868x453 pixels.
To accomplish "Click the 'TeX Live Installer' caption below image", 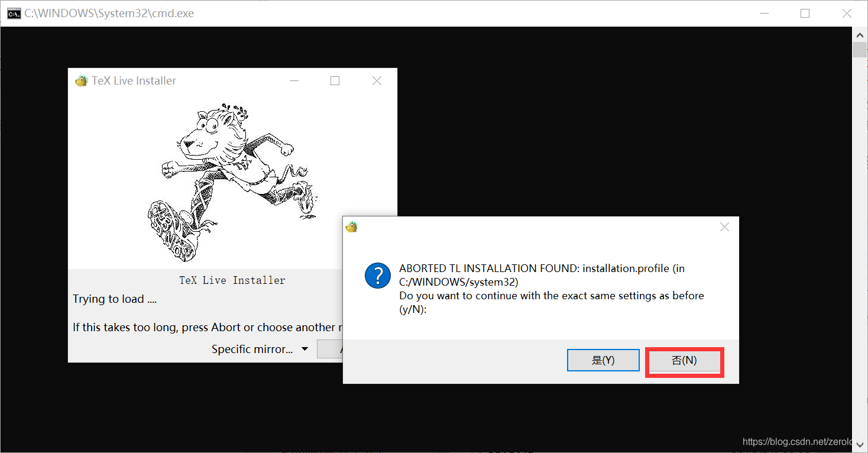I will [232, 280].
